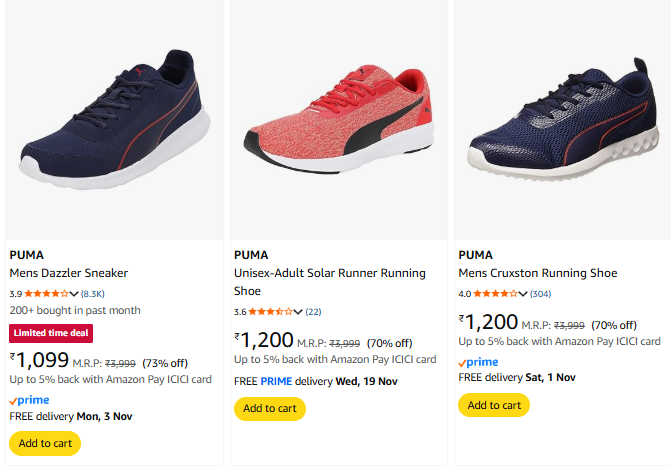This screenshot has height=468, width=671.
Task: Click star rating icons for Mens Cruxston Shoe
Action: click(495, 294)
